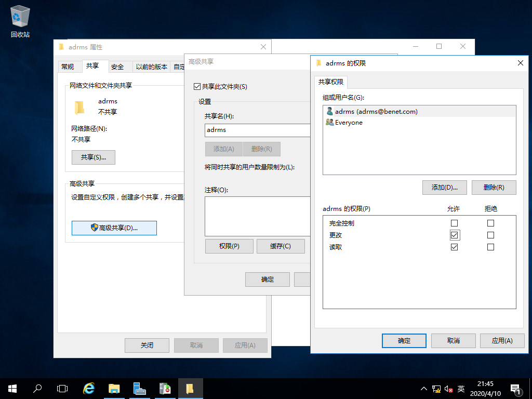532x399 pixels.
Task: Toggle 共享此文件夹(S) checkbox
Action: 197,87
